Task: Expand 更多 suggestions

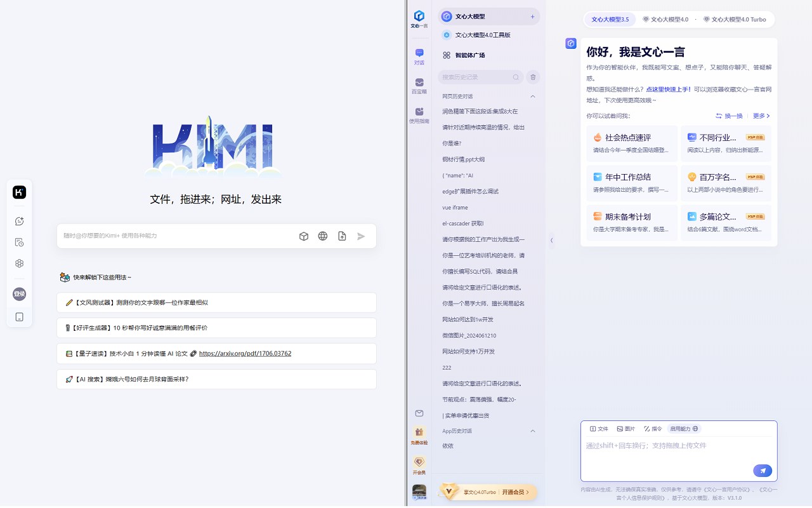Action: 761,116
